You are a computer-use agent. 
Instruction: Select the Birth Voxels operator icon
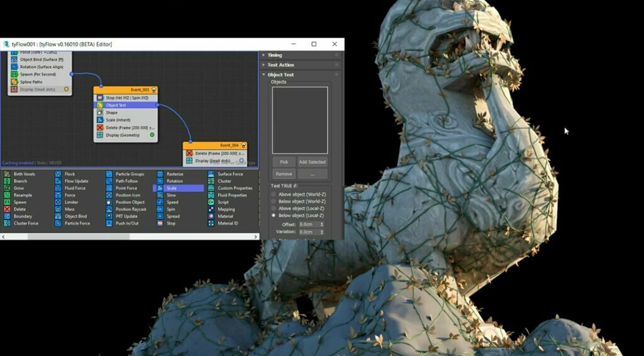coord(7,174)
